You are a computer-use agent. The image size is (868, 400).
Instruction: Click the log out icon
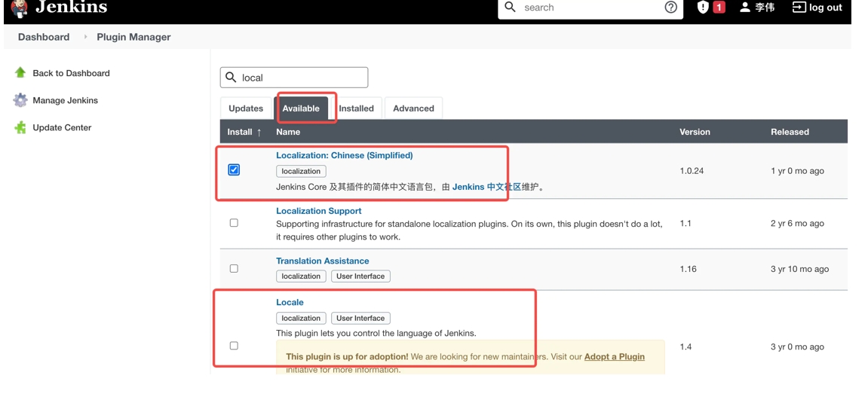pyautogui.click(x=799, y=8)
